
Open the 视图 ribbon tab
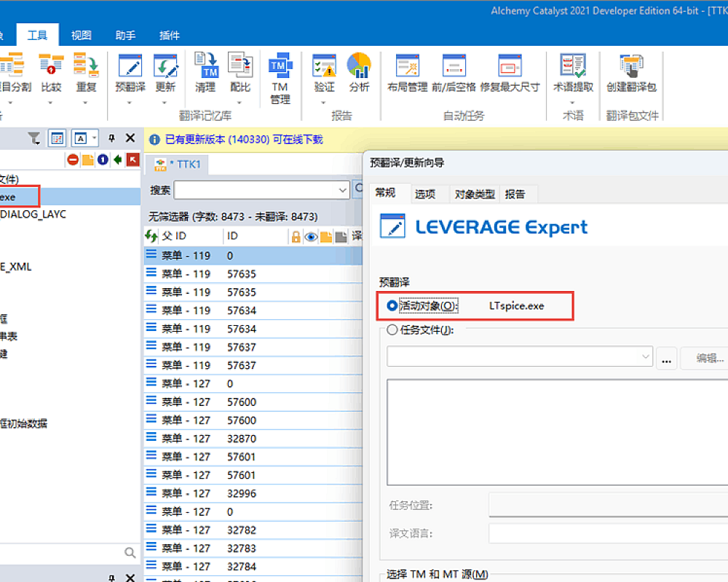click(82, 35)
